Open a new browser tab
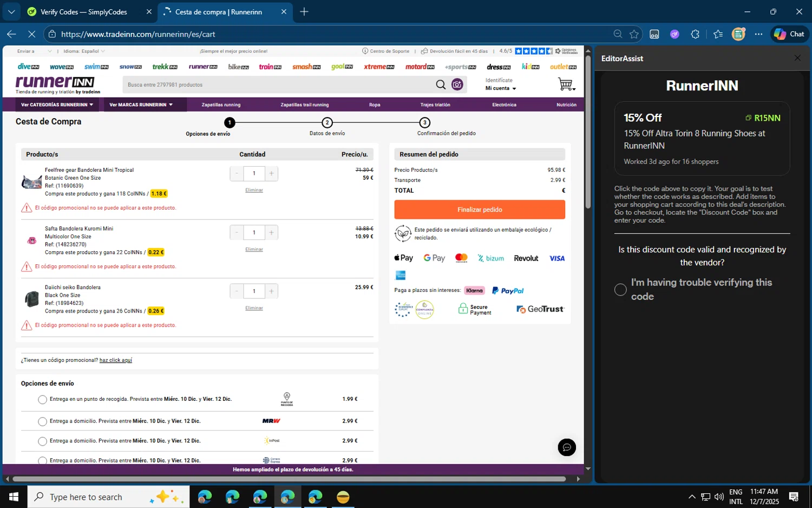 [304, 11]
